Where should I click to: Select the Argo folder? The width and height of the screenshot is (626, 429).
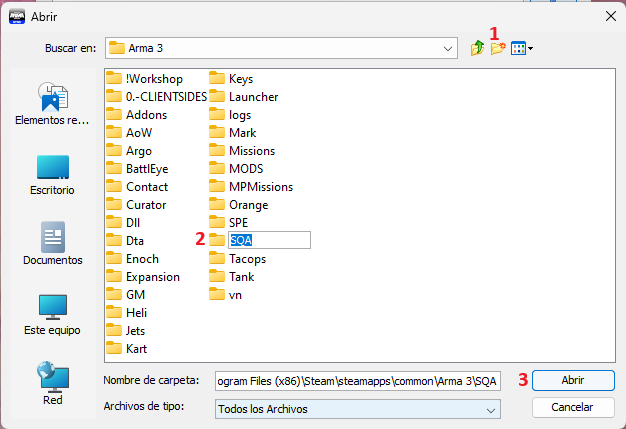(x=129, y=151)
